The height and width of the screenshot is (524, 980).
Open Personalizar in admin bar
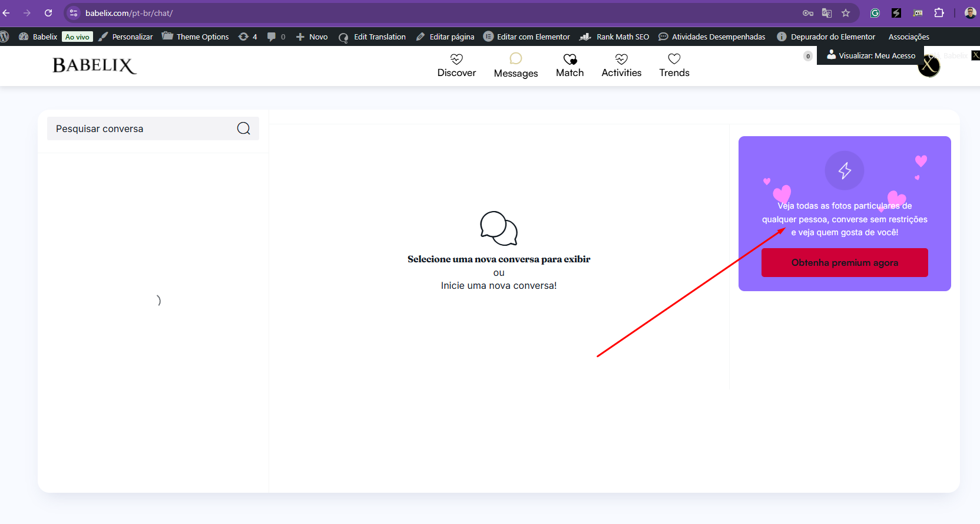point(125,37)
